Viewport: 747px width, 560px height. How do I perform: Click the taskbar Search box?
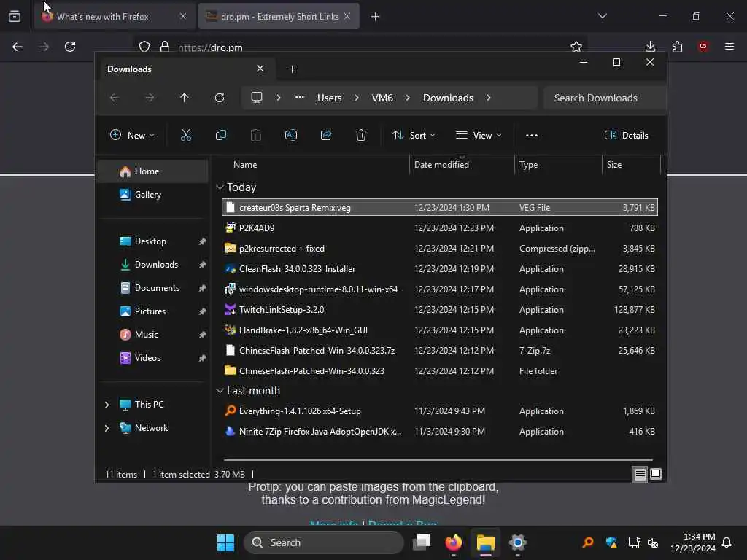(324, 542)
